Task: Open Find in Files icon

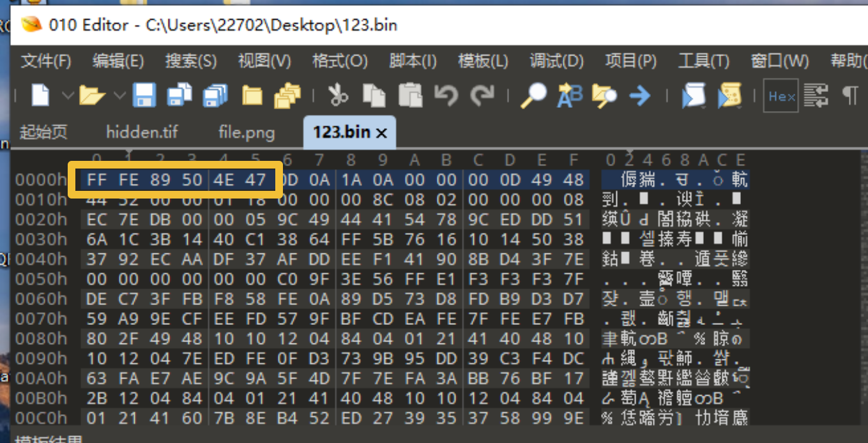Action: click(604, 96)
